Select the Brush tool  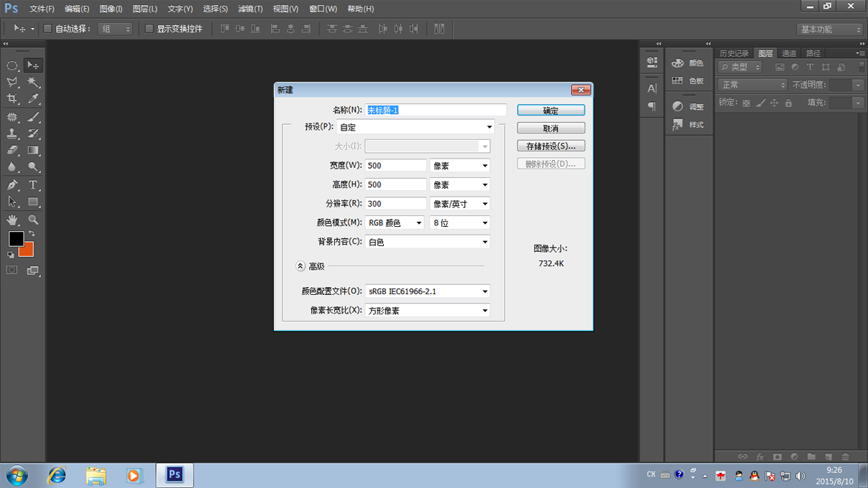[33, 117]
